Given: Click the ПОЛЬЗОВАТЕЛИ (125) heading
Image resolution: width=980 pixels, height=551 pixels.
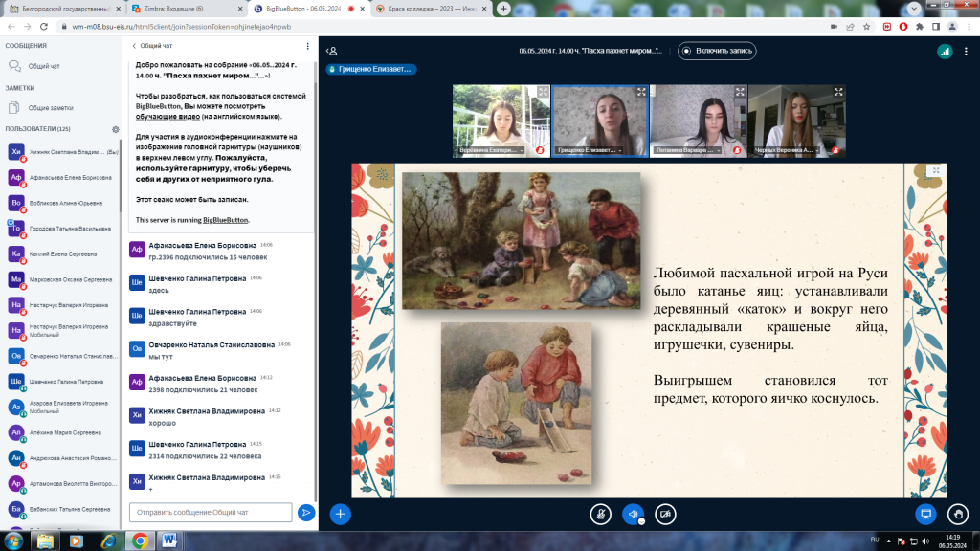Looking at the screenshot, I should point(37,129).
